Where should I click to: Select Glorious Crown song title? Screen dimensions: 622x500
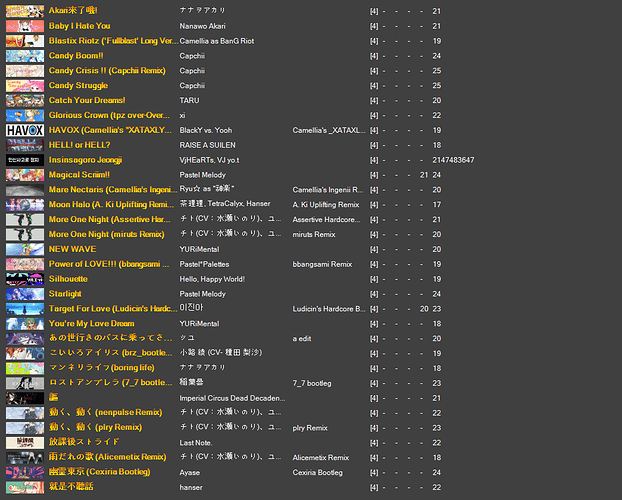109,115
